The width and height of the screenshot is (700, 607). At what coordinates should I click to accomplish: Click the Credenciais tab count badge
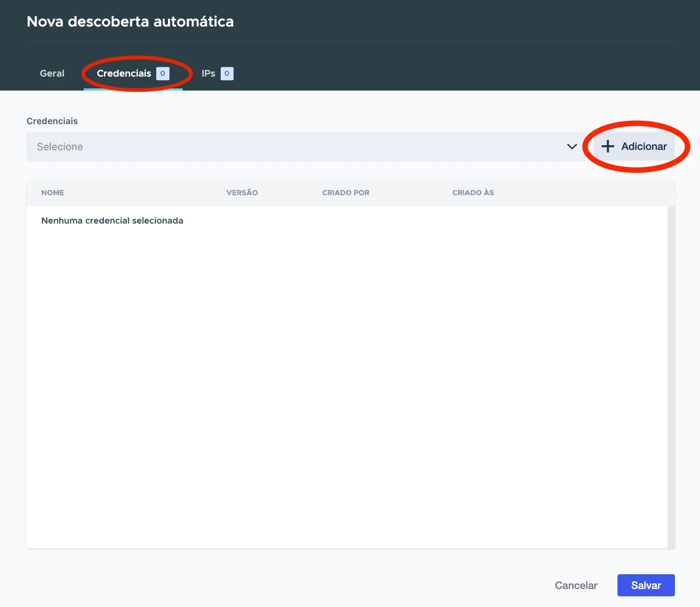pyautogui.click(x=162, y=73)
